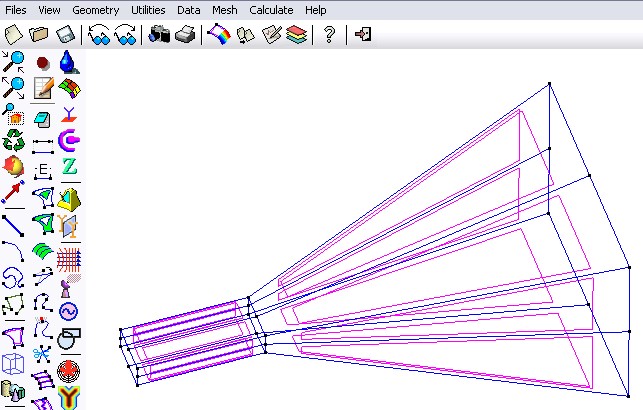643x410 pixels.
Task: Select the rotate trackball sphere tool
Action: click(x=13, y=166)
